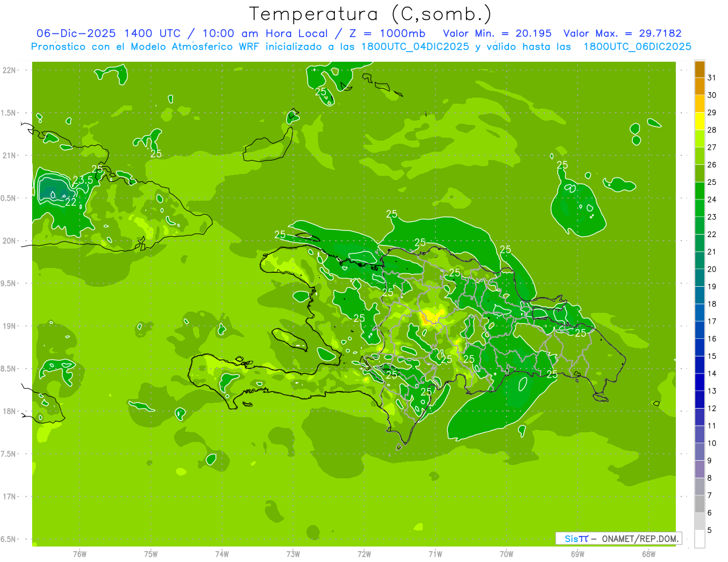Click the '17' legend label

712,321
